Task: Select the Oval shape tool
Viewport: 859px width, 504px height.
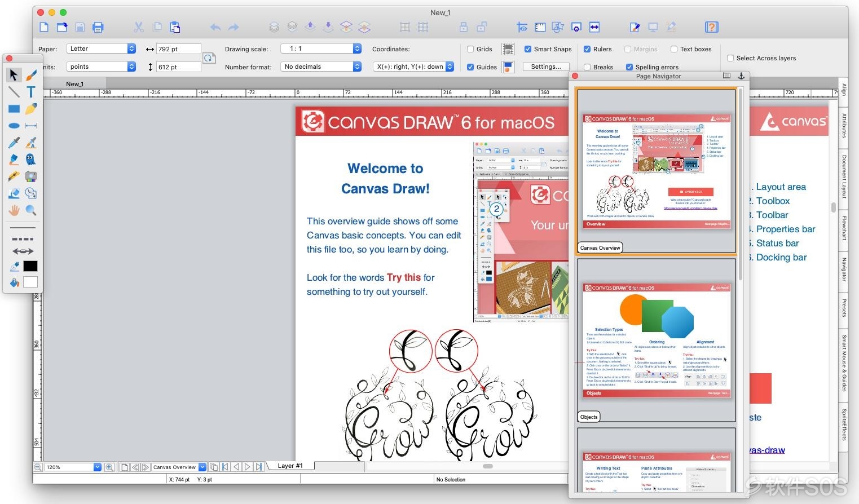Action: (14, 126)
